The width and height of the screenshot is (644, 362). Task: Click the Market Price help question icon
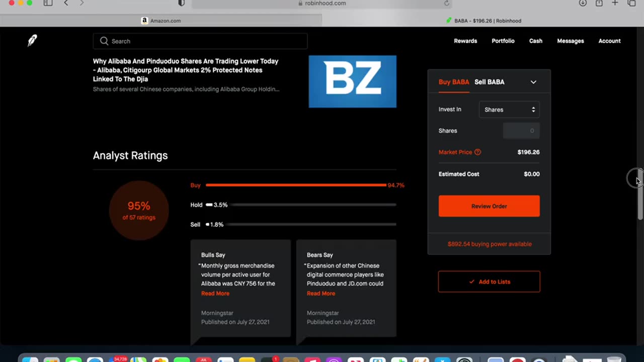point(477,152)
